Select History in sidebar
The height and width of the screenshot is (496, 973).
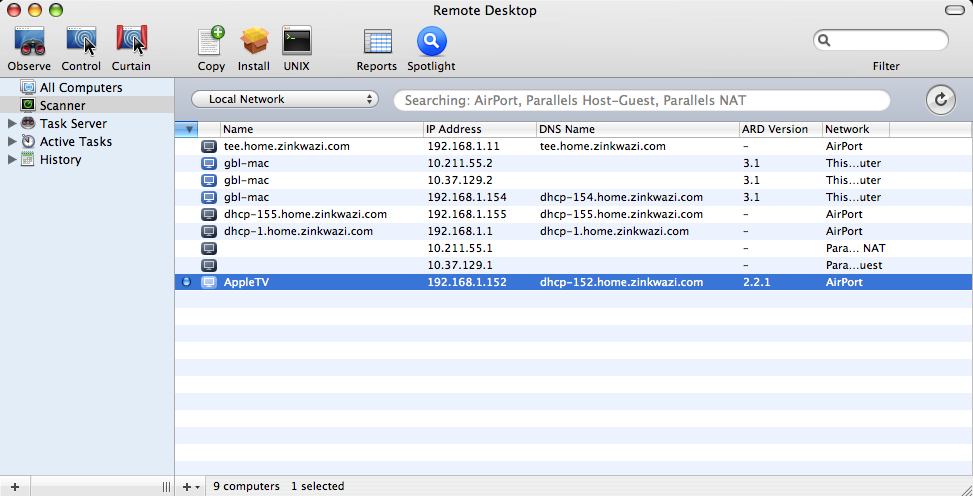click(x=60, y=160)
